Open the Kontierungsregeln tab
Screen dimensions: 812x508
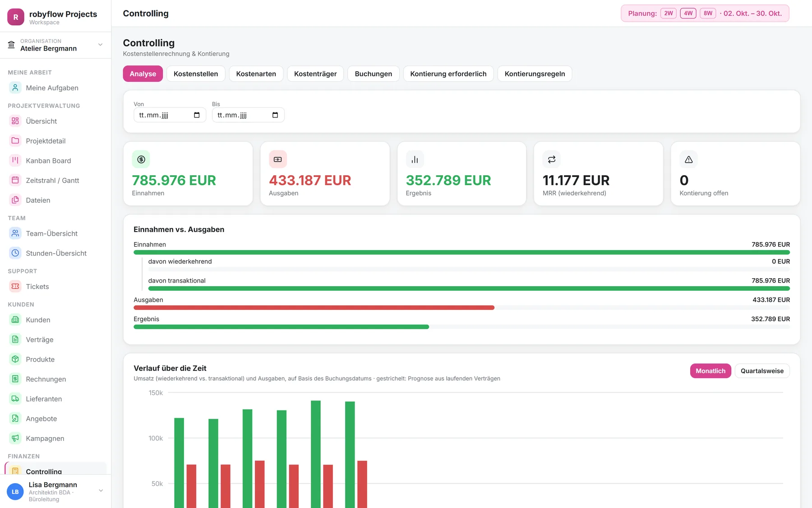535,74
